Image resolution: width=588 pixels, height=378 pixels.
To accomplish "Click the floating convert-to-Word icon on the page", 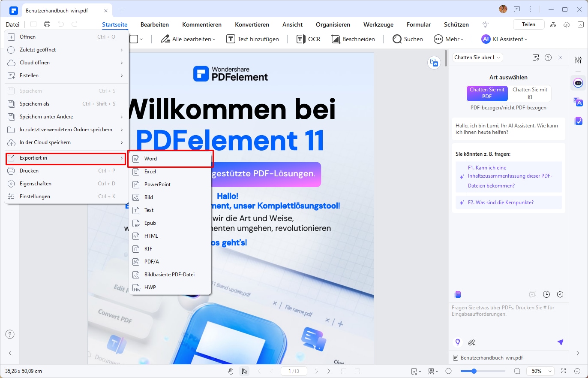I will (x=435, y=63).
